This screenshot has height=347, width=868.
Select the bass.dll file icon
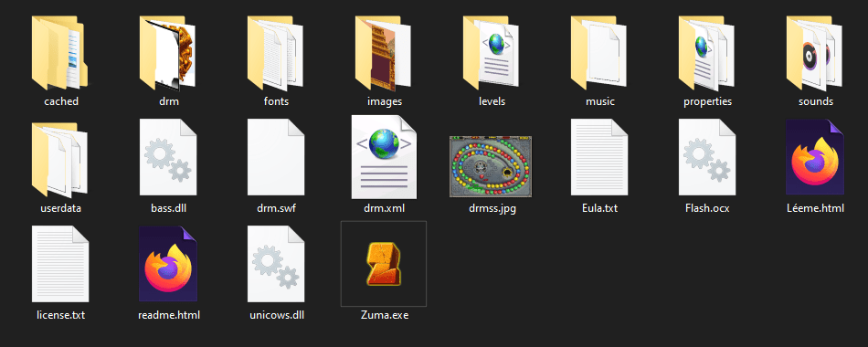(x=168, y=157)
